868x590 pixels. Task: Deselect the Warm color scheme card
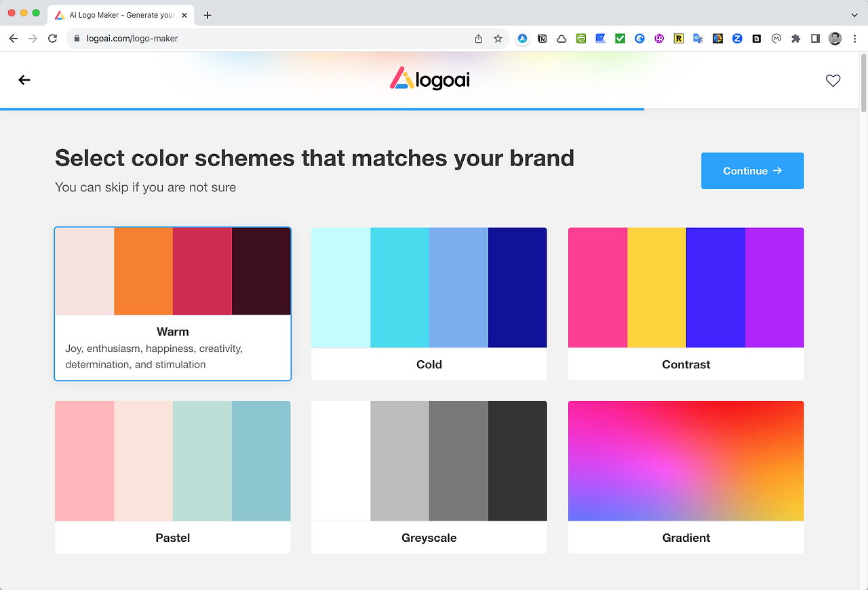point(173,304)
